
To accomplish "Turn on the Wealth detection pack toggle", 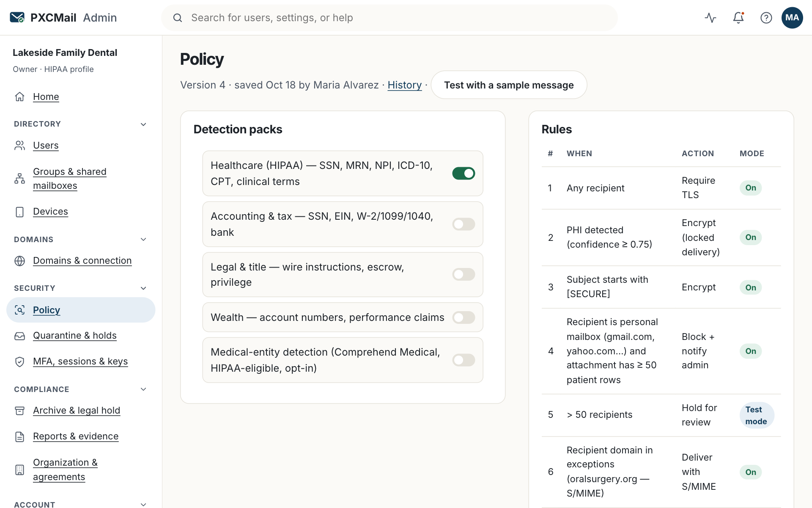I will [x=464, y=317].
